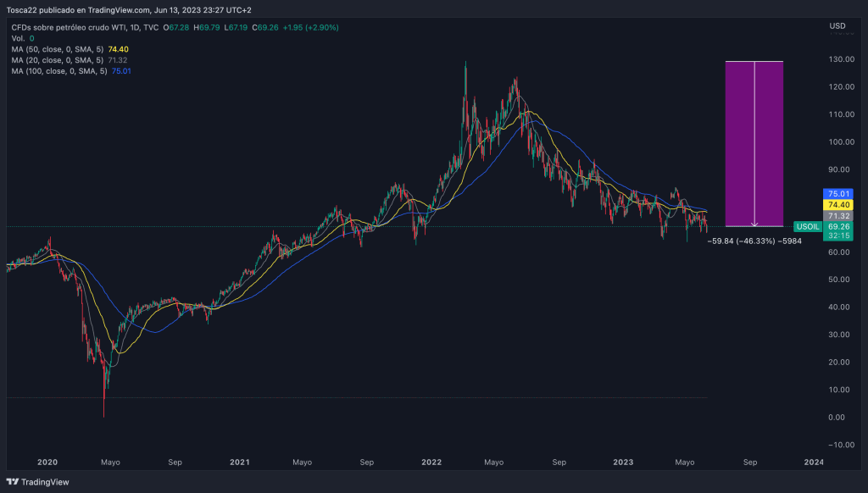
Task: Expand the Vol. indicator legend
Action: point(18,39)
